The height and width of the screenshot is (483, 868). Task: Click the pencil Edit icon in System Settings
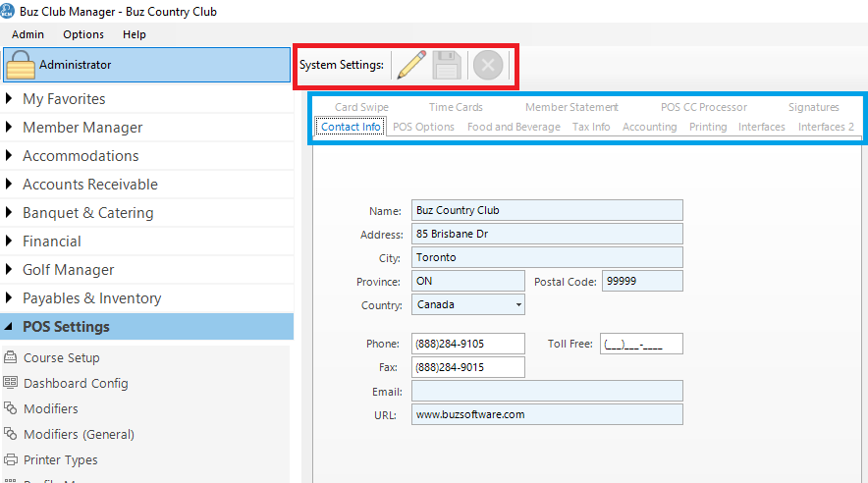[x=411, y=66]
